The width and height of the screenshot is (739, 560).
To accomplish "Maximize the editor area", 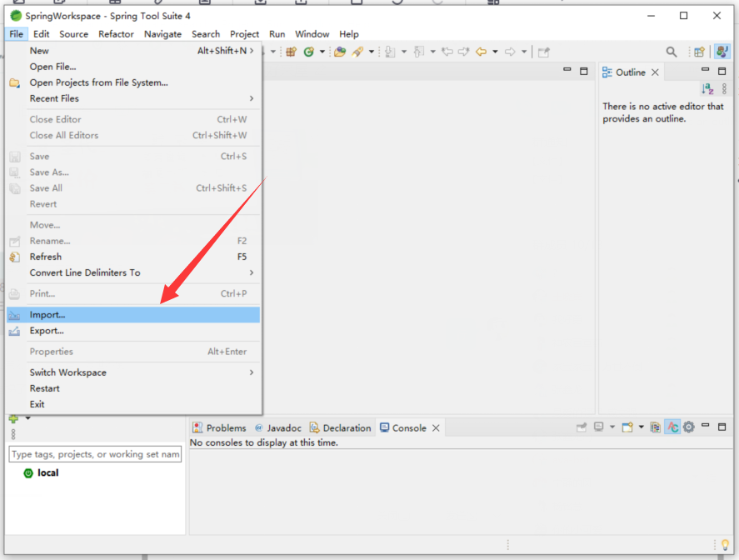I will click(584, 71).
